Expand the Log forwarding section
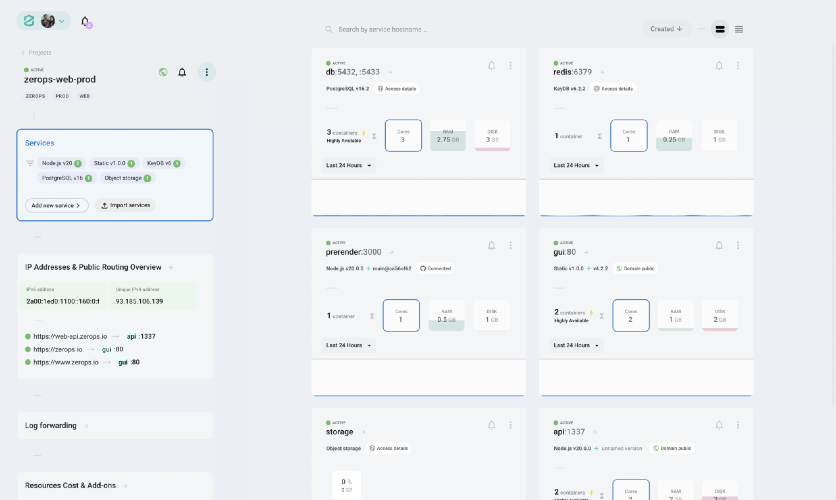Viewport: 836px width, 500px height. click(x=86, y=426)
